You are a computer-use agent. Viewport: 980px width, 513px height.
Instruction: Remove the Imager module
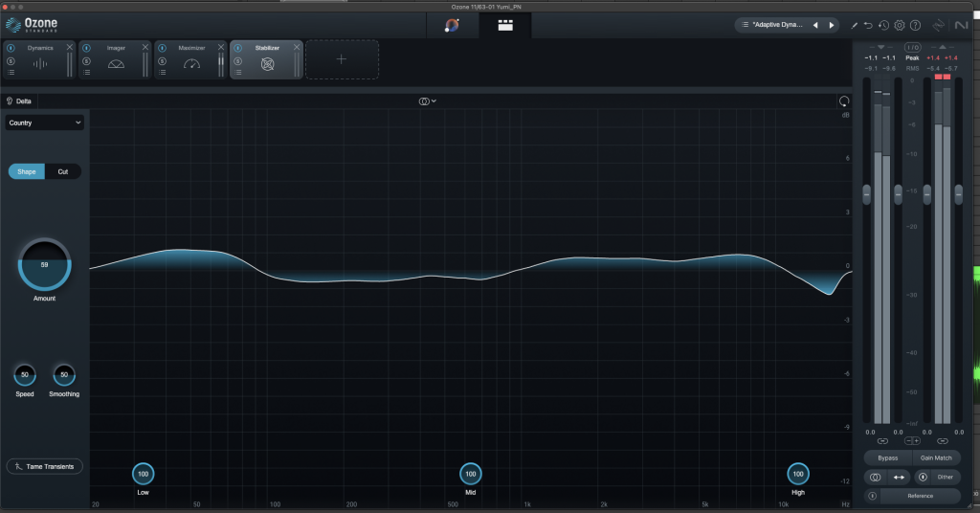pos(145,47)
